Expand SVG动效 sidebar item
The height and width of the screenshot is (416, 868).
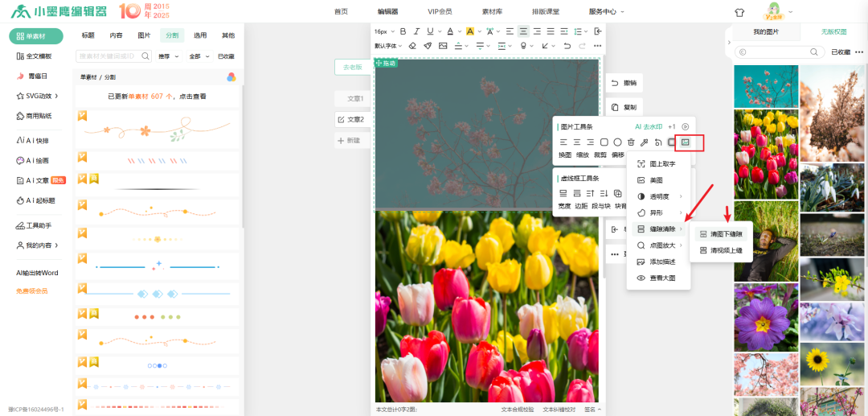click(x=37, y=96)
